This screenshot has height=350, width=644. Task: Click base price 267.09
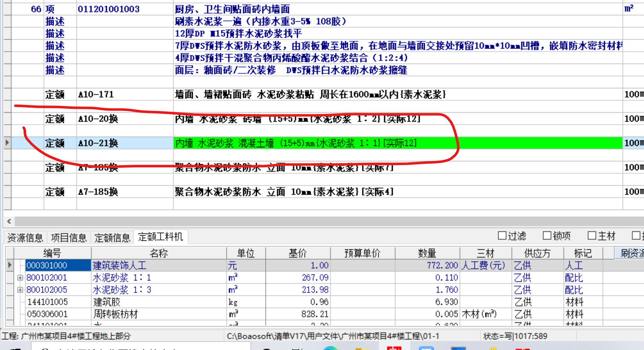(315, 278)
